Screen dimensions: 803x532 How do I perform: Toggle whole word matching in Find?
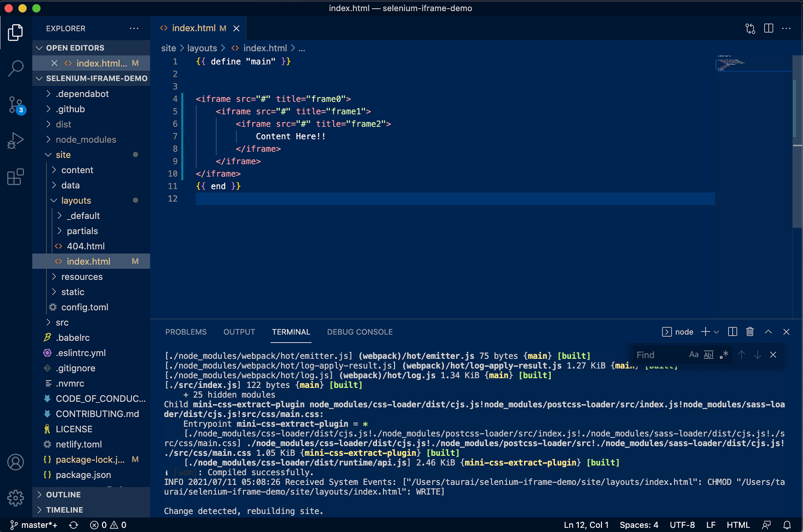coord(708,355)
